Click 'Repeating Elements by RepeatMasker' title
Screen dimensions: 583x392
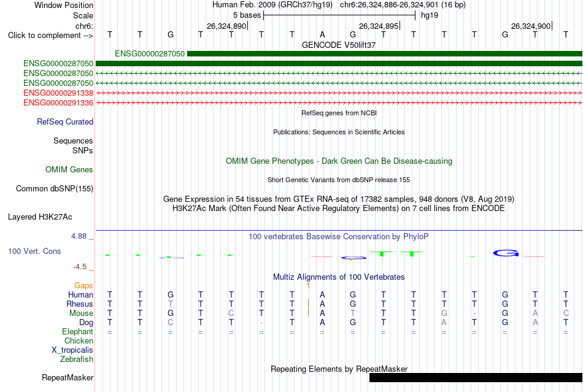(x=339, y=369)
